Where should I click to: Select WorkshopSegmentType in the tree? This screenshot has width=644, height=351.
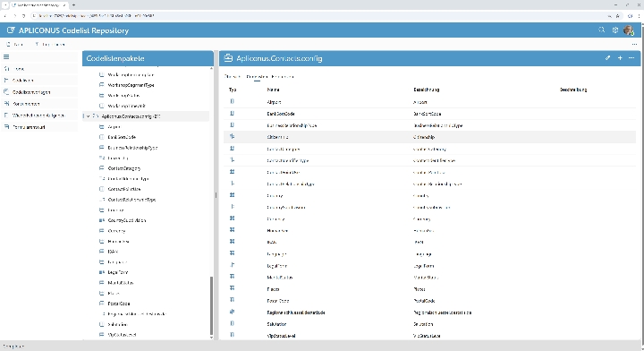[x=131, y=85]
